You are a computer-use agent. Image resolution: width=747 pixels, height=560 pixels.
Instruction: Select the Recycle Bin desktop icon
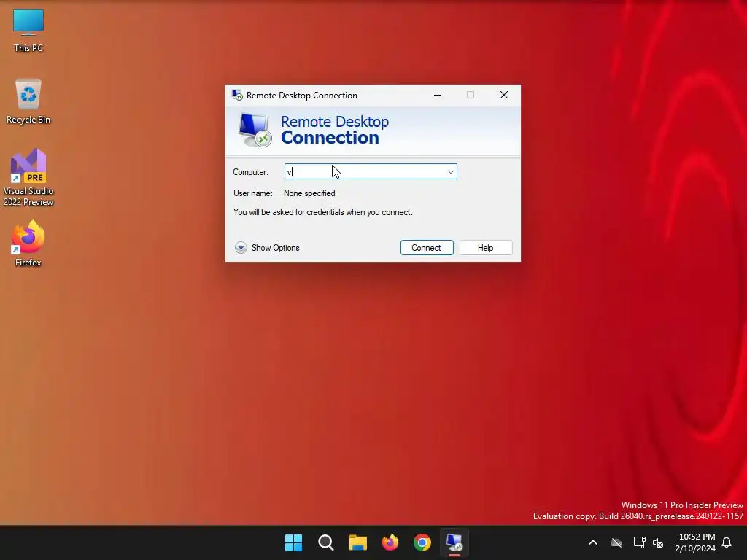click(x=28, y=101)
